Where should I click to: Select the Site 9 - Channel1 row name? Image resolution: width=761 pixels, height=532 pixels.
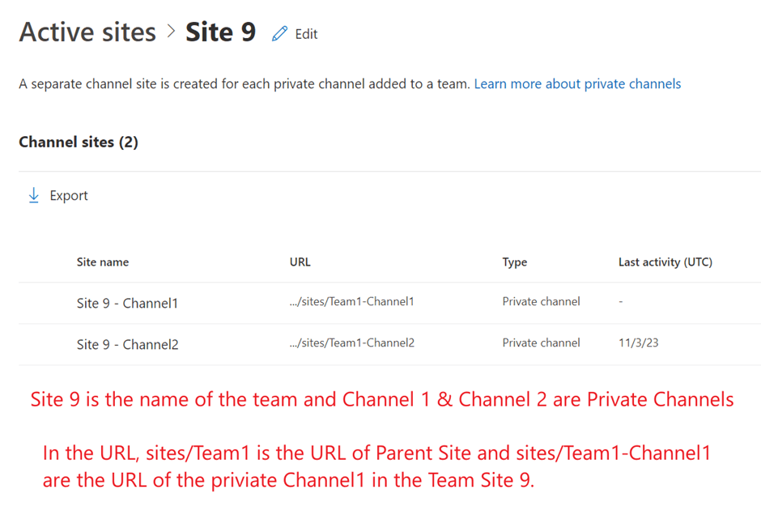coord(127,304)
